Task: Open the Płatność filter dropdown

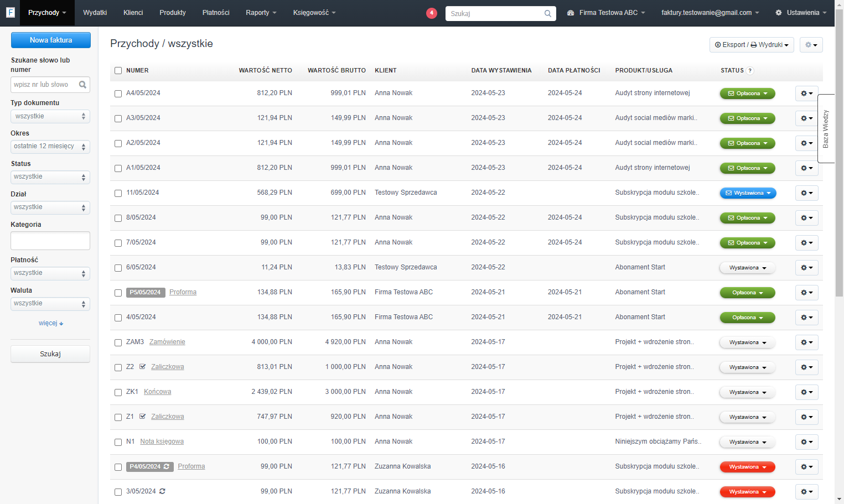Action: (x=50, y=273)
